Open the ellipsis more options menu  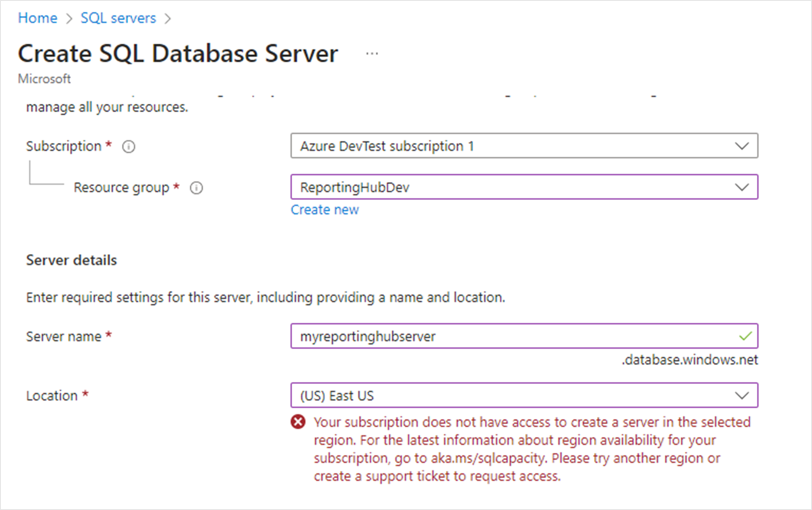pyautogui.click(x=372, y=53)
